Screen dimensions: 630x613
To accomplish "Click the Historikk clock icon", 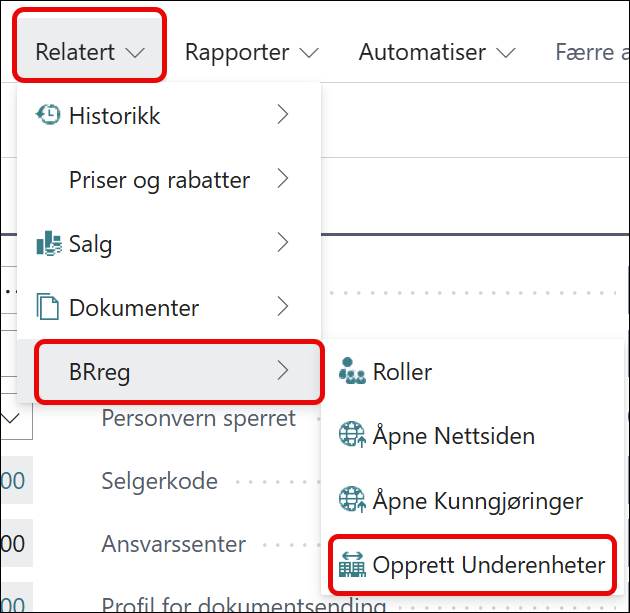I will (x=48, y=116).
